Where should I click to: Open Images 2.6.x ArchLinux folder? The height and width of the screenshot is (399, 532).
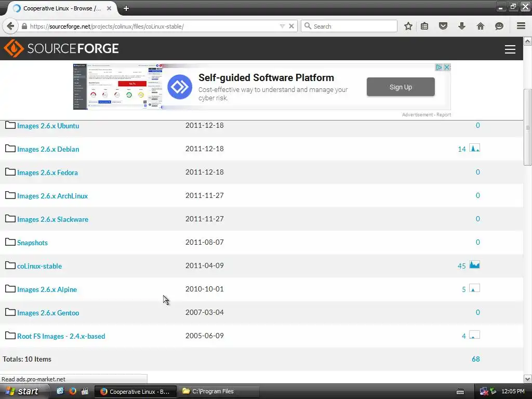coord(52,196)
